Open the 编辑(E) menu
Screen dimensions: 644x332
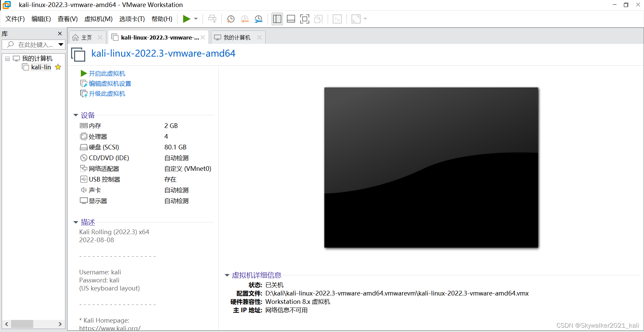coord(41,19)
